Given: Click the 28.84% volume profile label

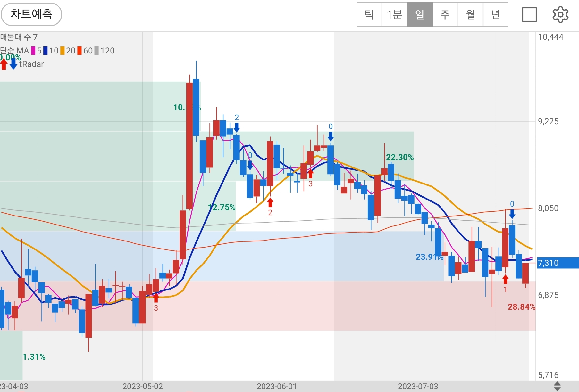Looking at the screenshot, I should click(522, 307).
